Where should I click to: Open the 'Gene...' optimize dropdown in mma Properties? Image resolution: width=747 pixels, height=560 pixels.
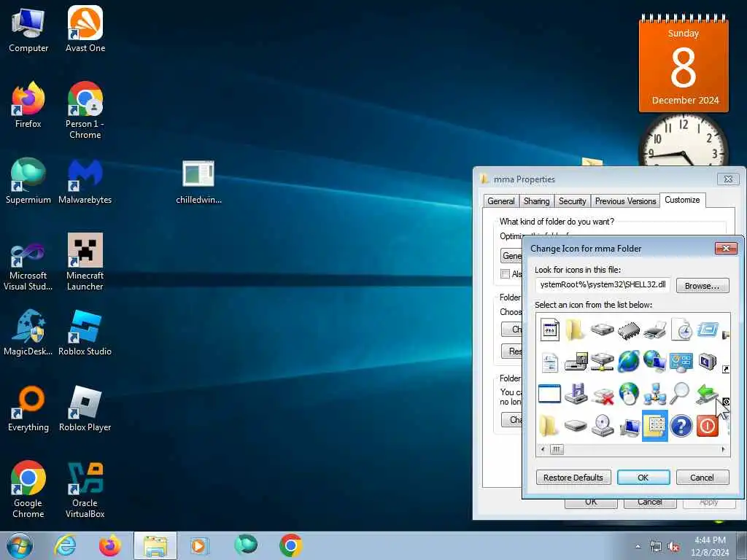pyautogui.click(x=511, y=256)
